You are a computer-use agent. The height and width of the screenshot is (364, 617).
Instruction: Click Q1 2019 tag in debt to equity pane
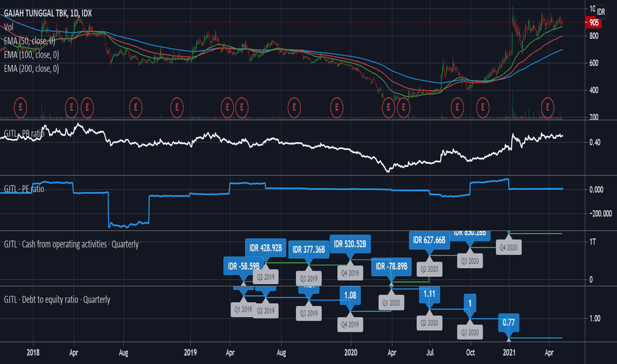click(243, 310)
